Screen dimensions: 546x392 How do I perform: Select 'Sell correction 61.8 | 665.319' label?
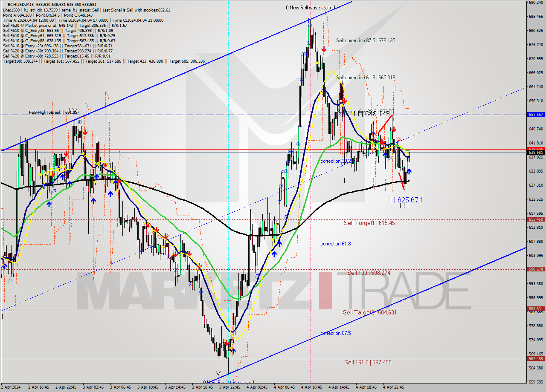(x=366, y=78)
